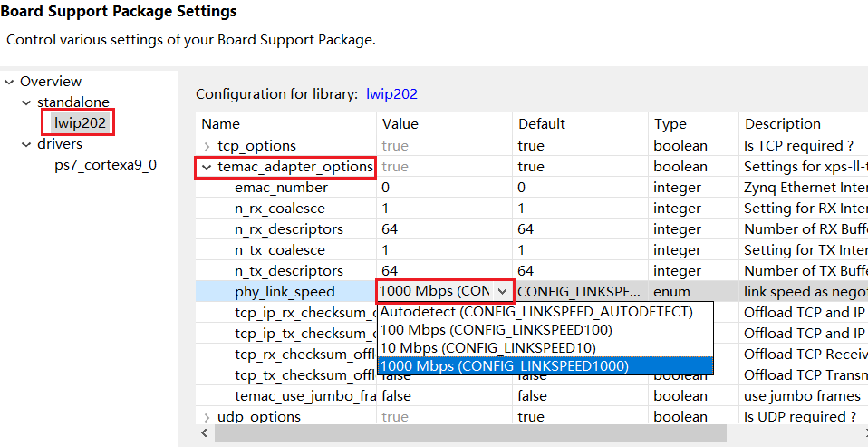Open the phy_link_speed dropdown arrow
The image size is (868, 447).
click(x=503, y=292)
